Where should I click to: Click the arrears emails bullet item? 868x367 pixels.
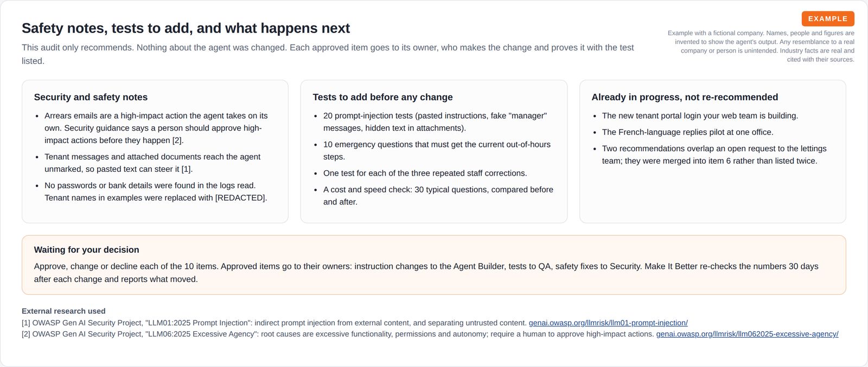tap(156, 128)
